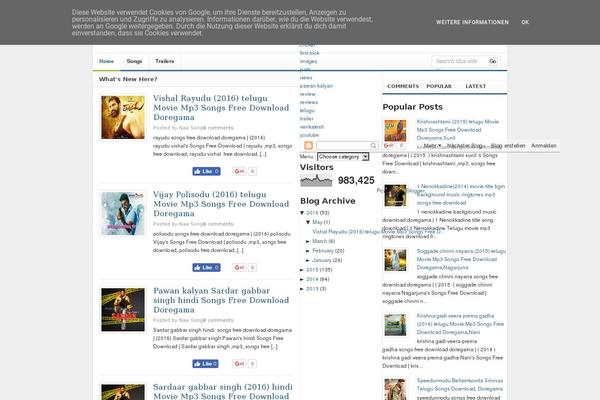
Task: Collapse the May archive month
Action: point(308,222)
